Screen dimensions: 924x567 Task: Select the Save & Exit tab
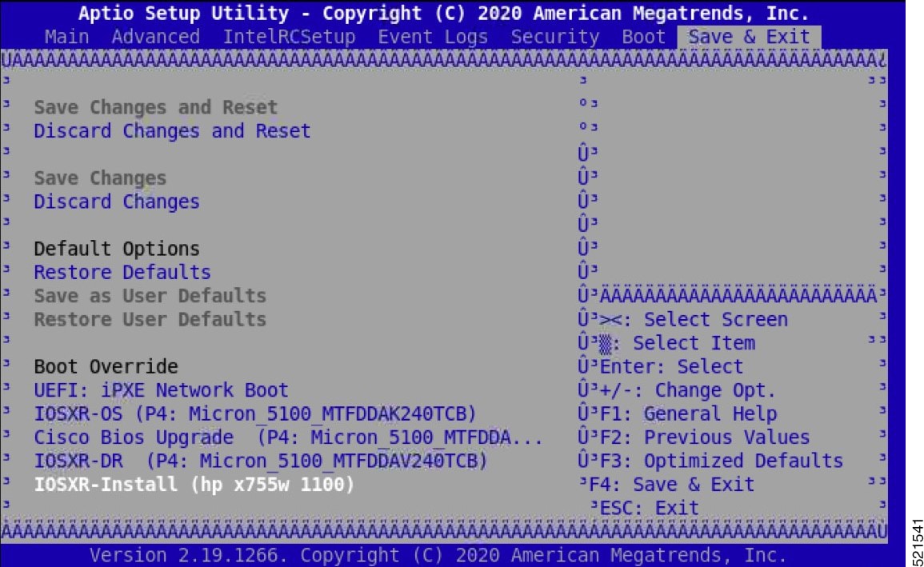click(749, 37)
